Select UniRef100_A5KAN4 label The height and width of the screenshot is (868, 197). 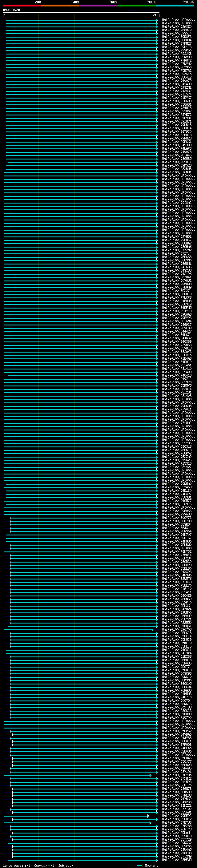(x=176, y=833)
